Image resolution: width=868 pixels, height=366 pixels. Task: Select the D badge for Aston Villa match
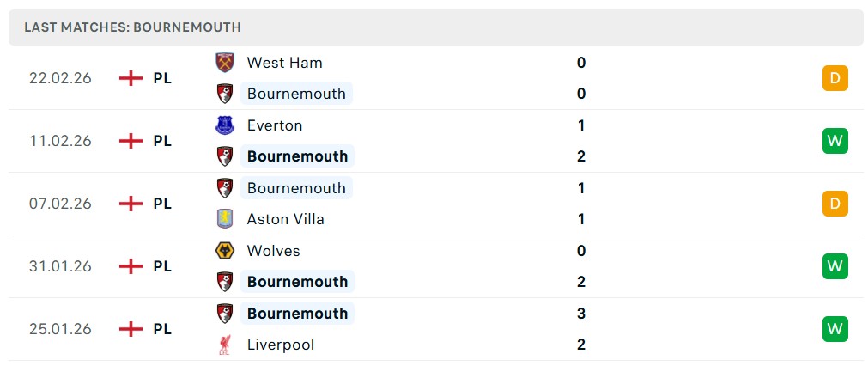coord(835,204)
